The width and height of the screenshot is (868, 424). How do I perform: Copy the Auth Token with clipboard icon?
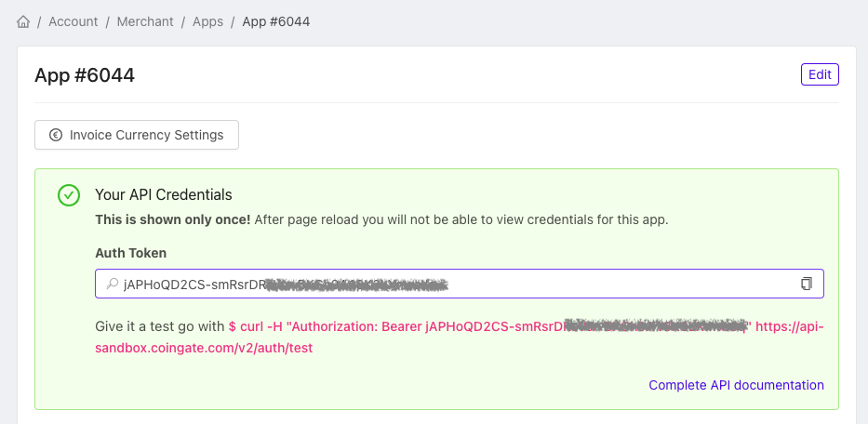807,284
